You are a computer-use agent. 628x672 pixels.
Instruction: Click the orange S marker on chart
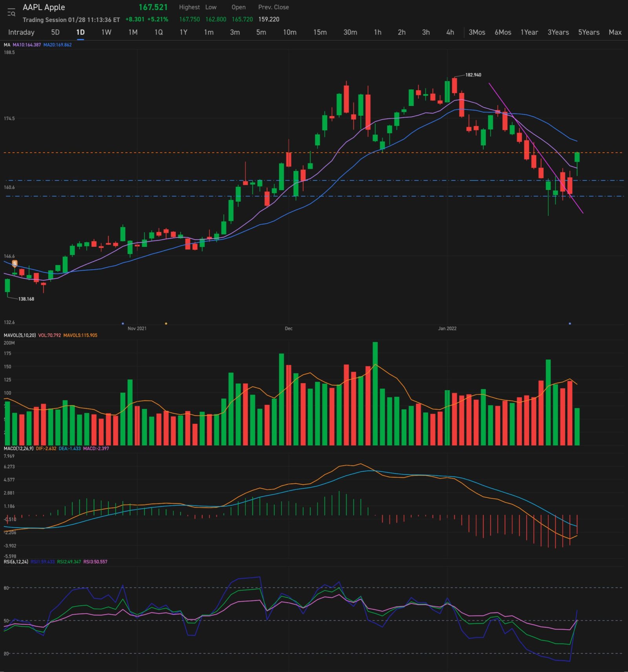pyautogui.click(x=15, y=263)
